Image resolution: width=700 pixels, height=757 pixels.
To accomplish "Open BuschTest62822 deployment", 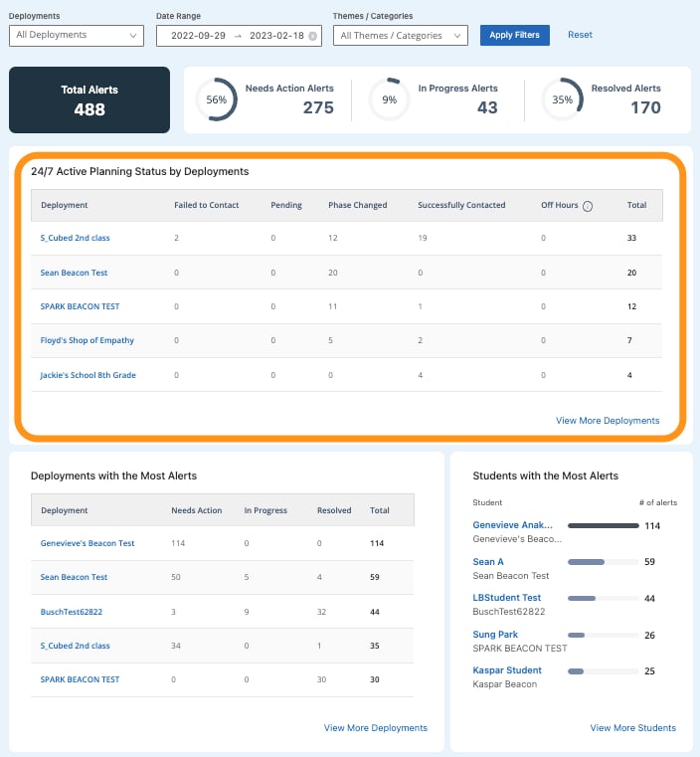I will click(x=72, y=612).
